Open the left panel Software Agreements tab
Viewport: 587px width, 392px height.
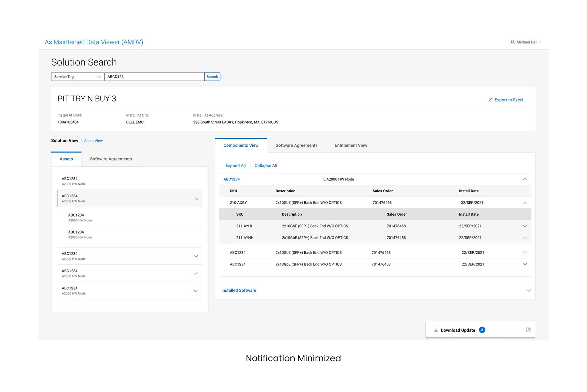click(x=111, y=159)
